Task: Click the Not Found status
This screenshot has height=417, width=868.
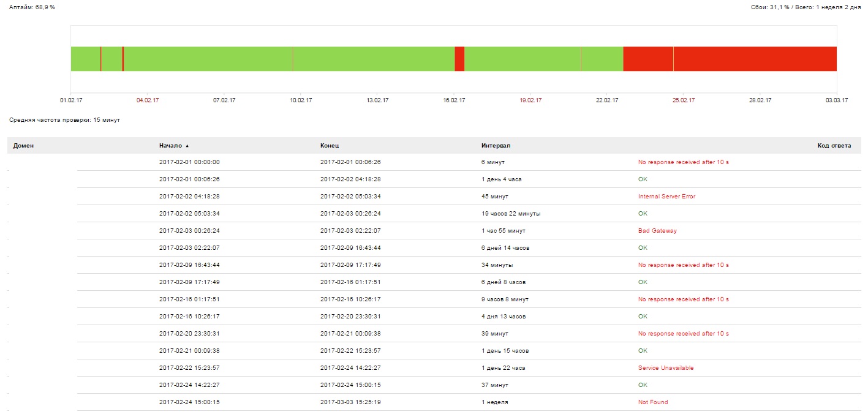Action: click(x=653, y=402)
